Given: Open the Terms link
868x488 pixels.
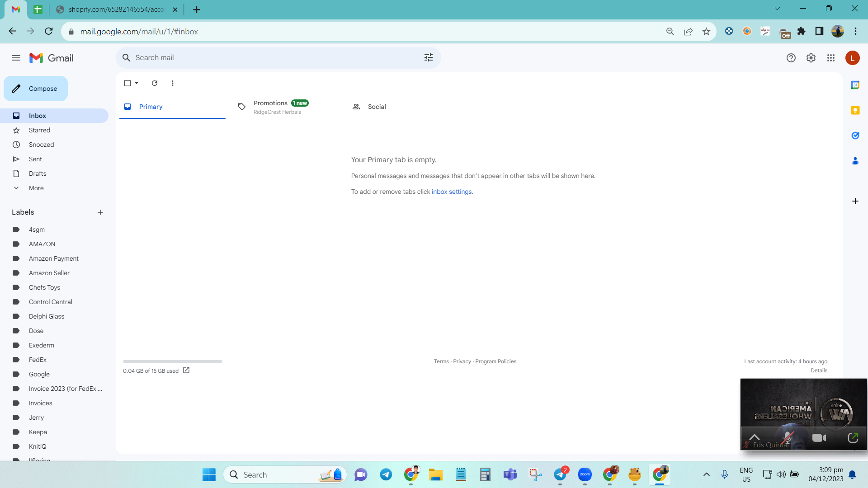Looking at the screenshot, I should click(x=441, y=361).
